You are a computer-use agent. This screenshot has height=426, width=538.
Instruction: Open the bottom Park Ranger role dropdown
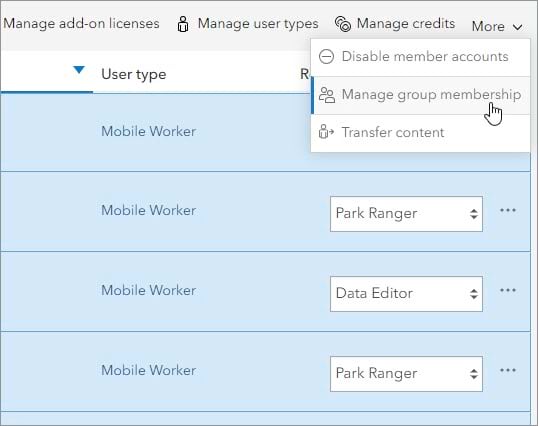(406, 374)
